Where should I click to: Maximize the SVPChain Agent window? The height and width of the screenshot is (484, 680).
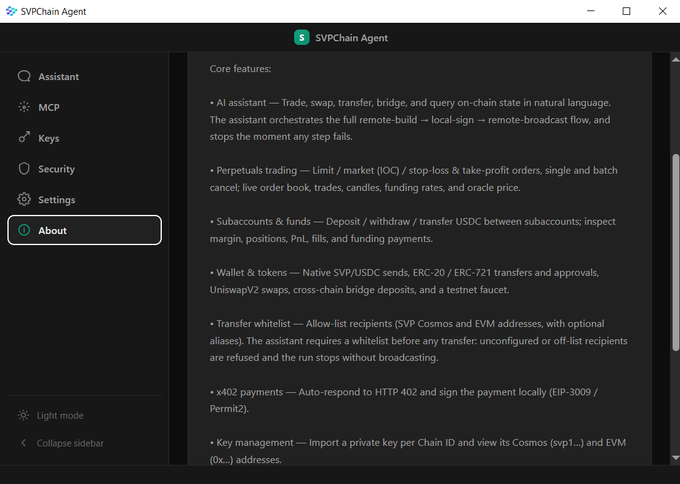tap(626, 11)
